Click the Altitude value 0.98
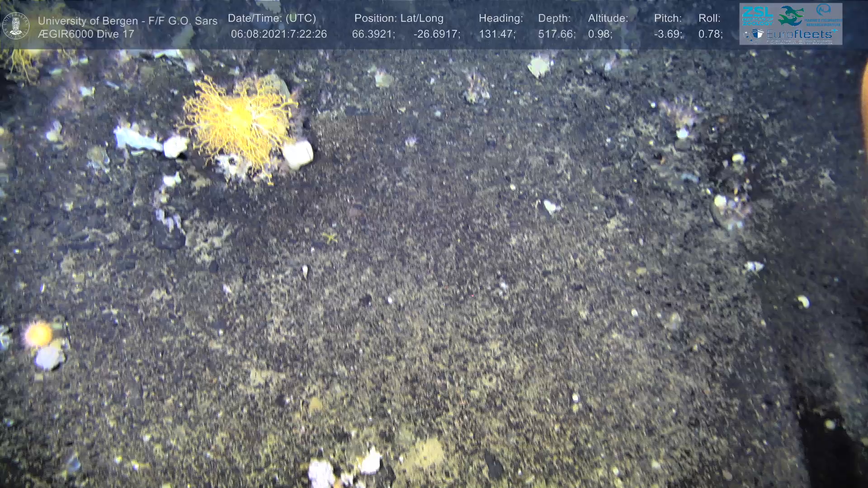 tap(600, 34)
